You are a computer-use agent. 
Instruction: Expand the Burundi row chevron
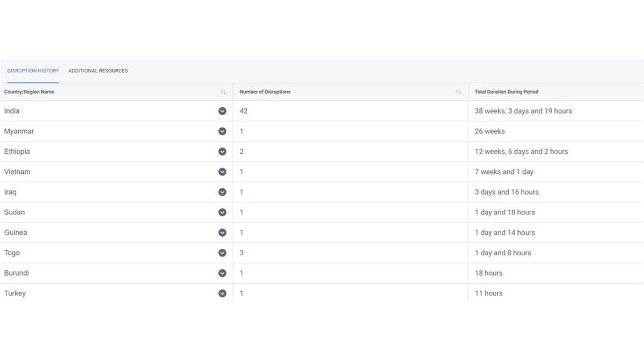[222, 273]
